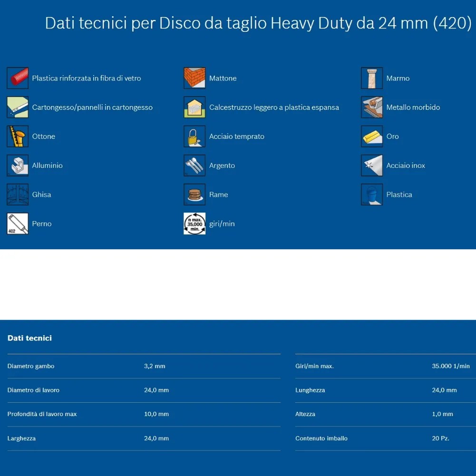Image resolution: width=476 pixels, height=476 pixels.
Task: Select the Ottone saxophone icon
Action: pos(18,136)
